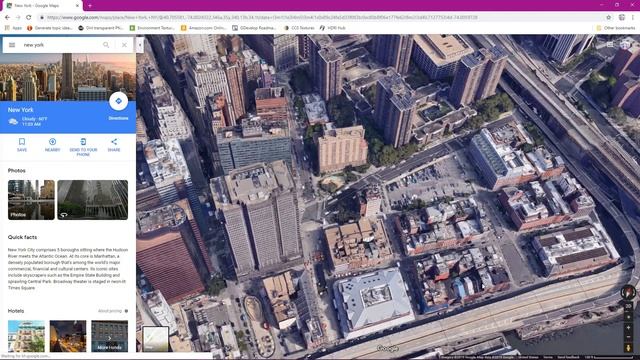Open the Google account avatar
Image resolution: width=640 pixels, height=360 pixels.
click(625, 44)
